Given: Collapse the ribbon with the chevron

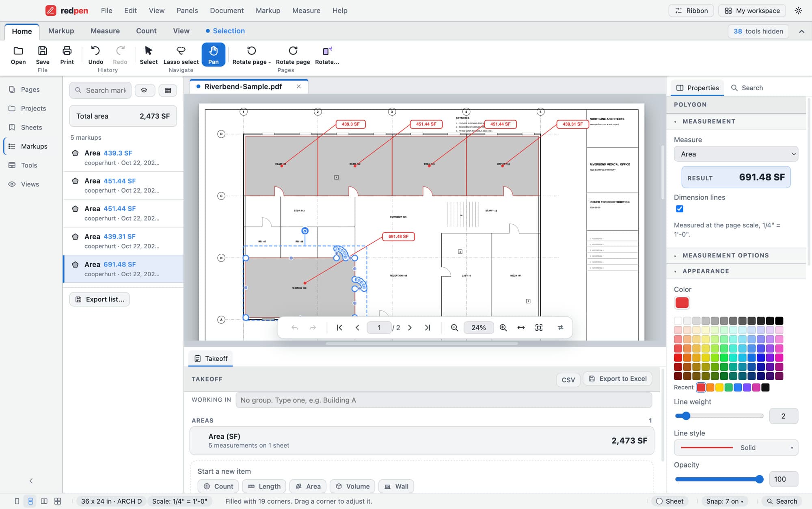Looking at the screenshot, I should pyautogui.click(x=801, y=31).
